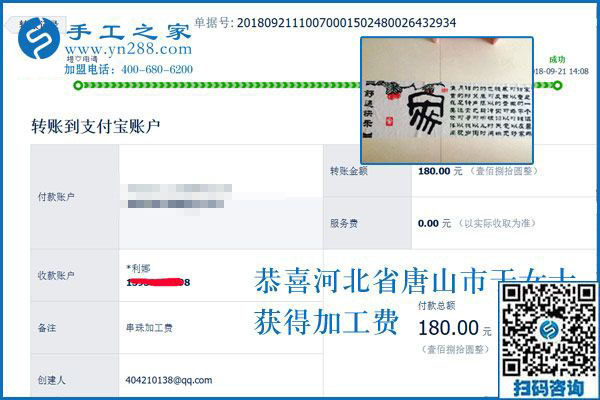Click the 服务费 0.00 元 value
Image resolution: width=600 pixels, height=400 pixels.
coord(434,223)
